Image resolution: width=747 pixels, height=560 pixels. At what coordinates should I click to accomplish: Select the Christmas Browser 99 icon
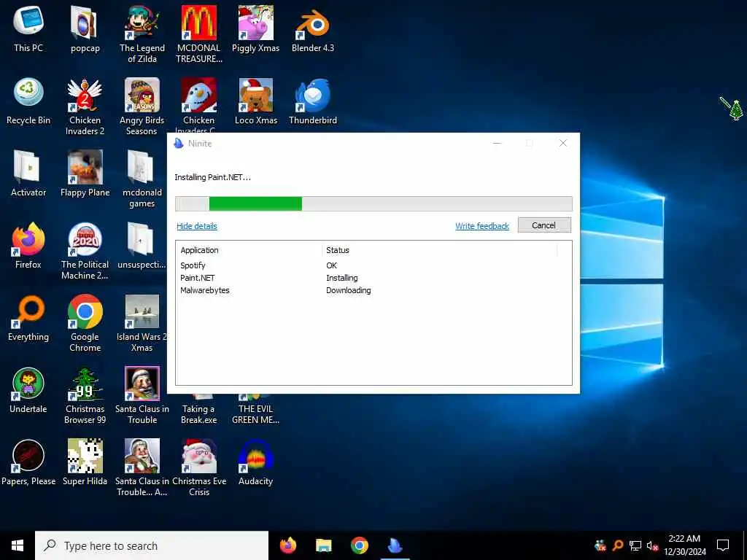point(85,395)
